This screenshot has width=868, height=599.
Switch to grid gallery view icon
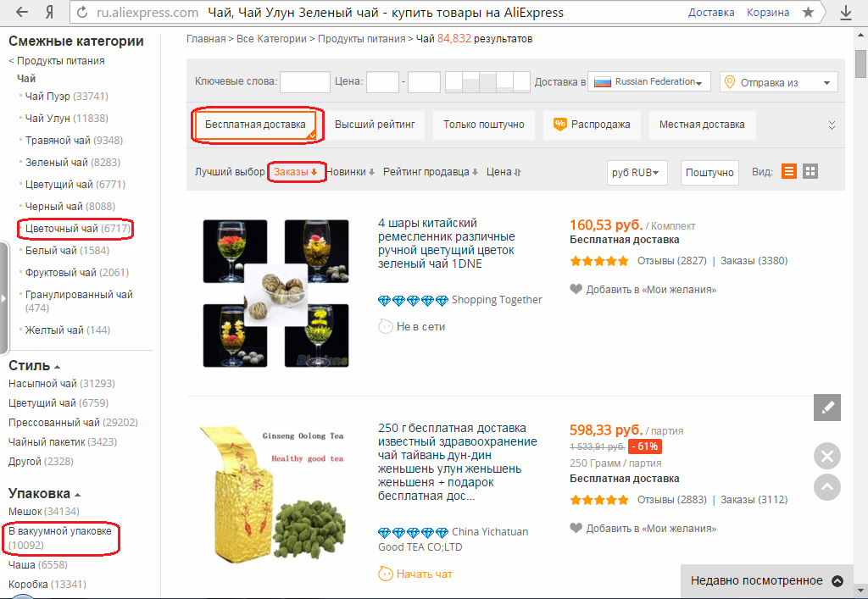coord(810,171)
